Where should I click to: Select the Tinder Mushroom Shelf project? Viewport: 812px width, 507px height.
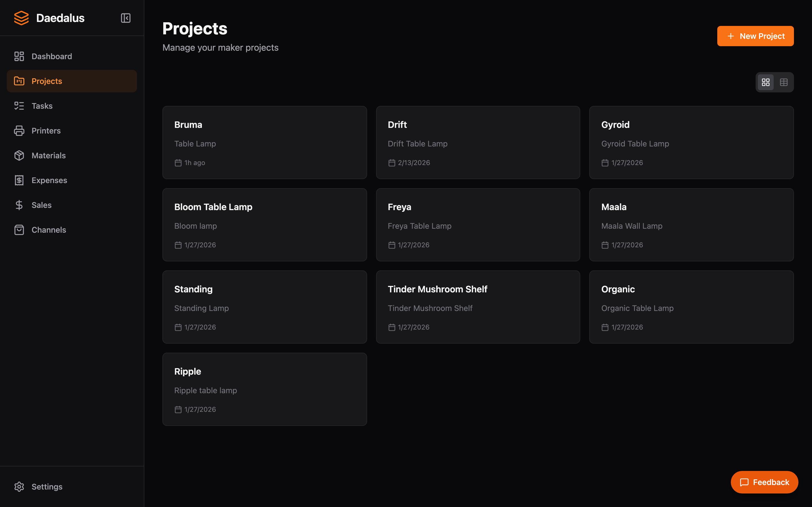pyautogui.click(x=478, y=307)
